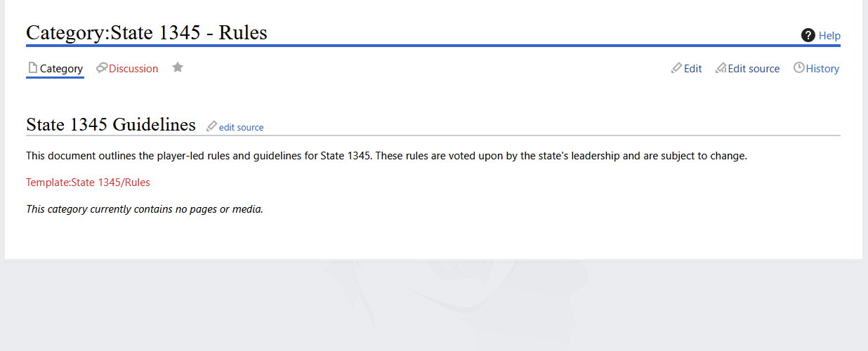Switch to the Category tab
868x351 pixels.
pos(61,69)
